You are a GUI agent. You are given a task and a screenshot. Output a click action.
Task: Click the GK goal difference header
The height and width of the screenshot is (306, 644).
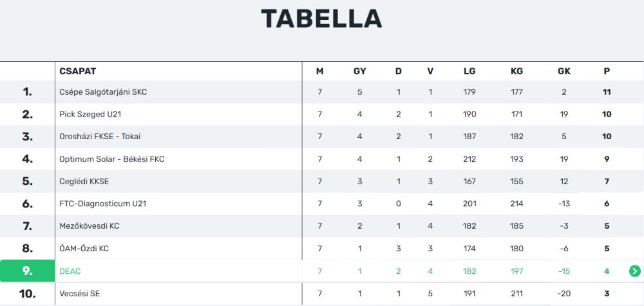pyautogui.click(x=564, y=72)
